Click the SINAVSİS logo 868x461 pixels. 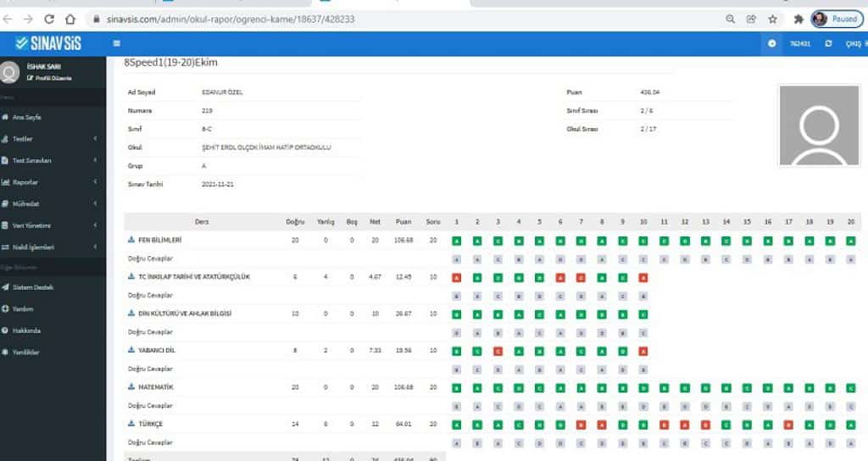pos(49,43)
